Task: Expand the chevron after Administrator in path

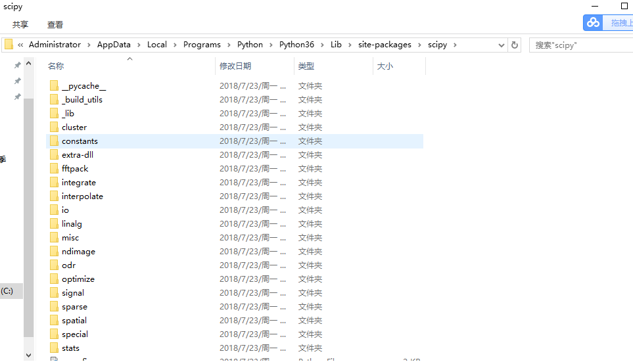Action: (x=89, y=45)
